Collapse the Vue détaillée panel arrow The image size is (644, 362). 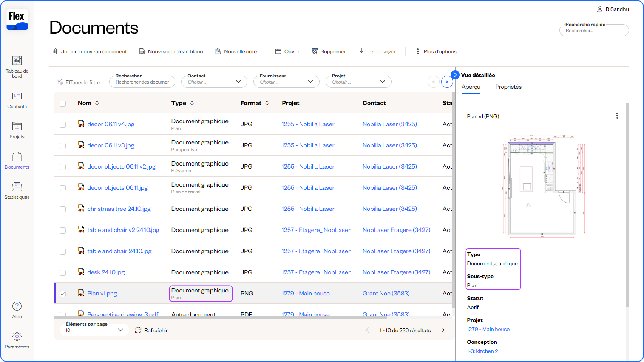pos(455,75)
